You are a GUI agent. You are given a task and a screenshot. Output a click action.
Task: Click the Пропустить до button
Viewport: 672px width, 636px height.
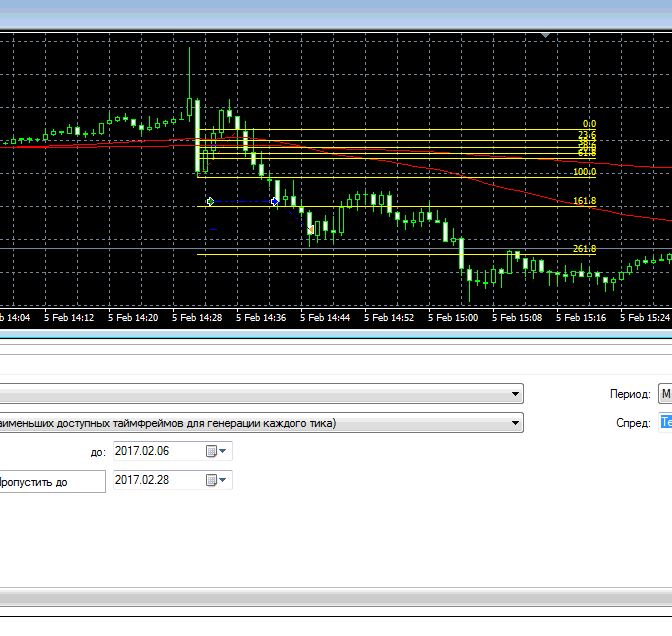[x=52, y=482]
